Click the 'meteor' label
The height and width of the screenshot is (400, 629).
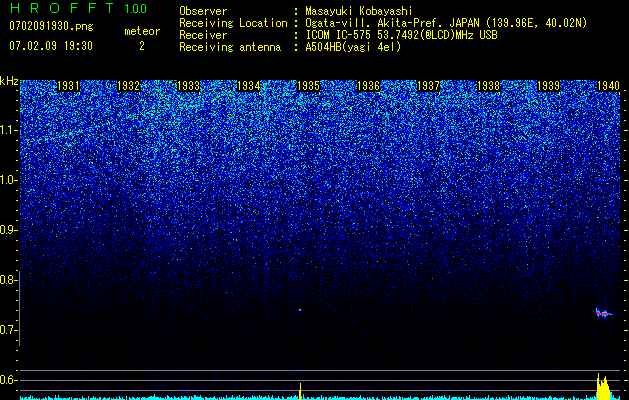[x=142, y=31]
